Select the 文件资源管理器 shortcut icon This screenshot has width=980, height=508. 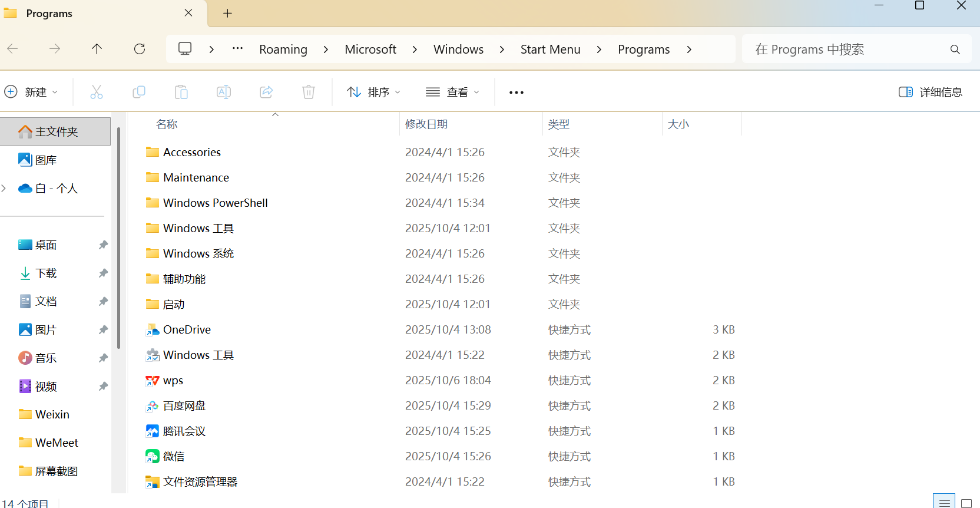pyautogui.click(x=153, y=482)
